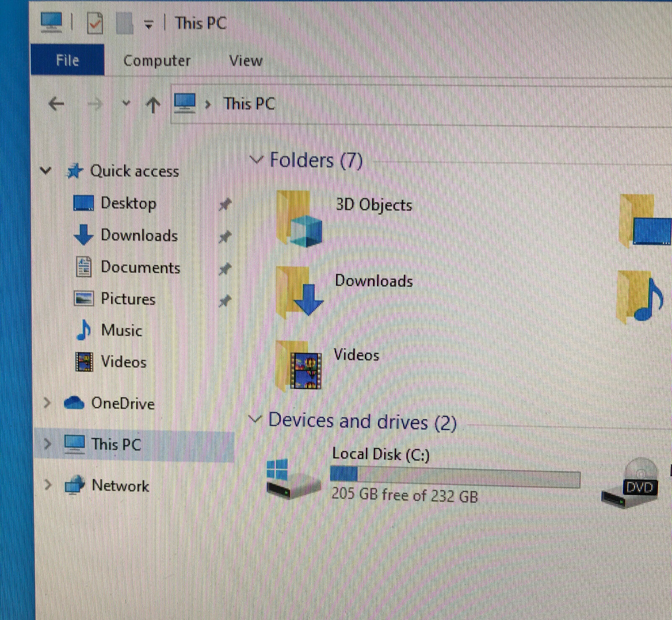Click the Folders (7) group header
The image size is (672, 620).
316,160
